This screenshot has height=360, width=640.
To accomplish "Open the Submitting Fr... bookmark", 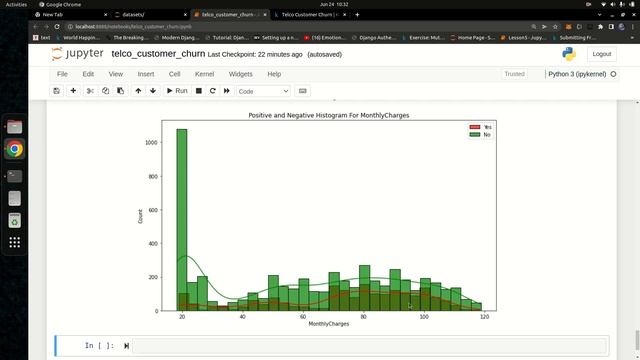I will (x=573, y=38).
